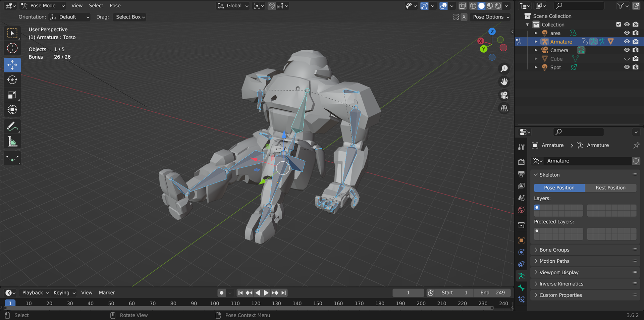The width and height of the screenshot is (644, 320).
Task: Open the Bone Constraints properties tab
Action: 521,299
